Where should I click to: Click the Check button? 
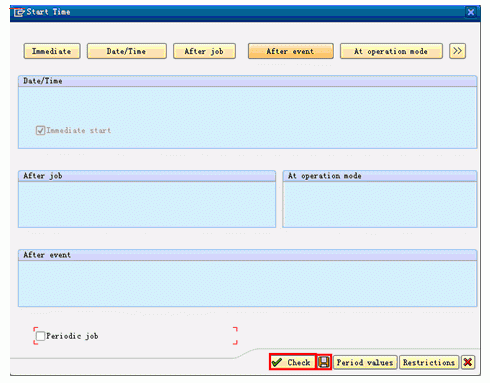(x=292, y=362)
